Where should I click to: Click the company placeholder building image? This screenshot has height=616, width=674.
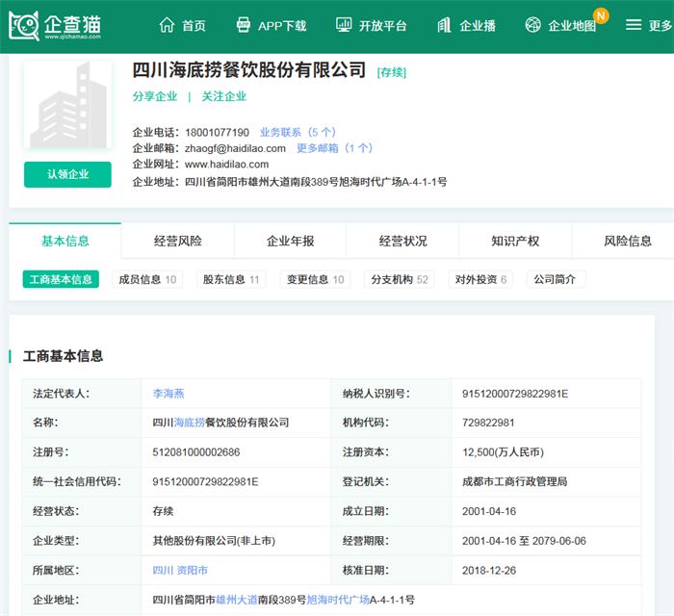pyautogui.click(x=68, y=105)
